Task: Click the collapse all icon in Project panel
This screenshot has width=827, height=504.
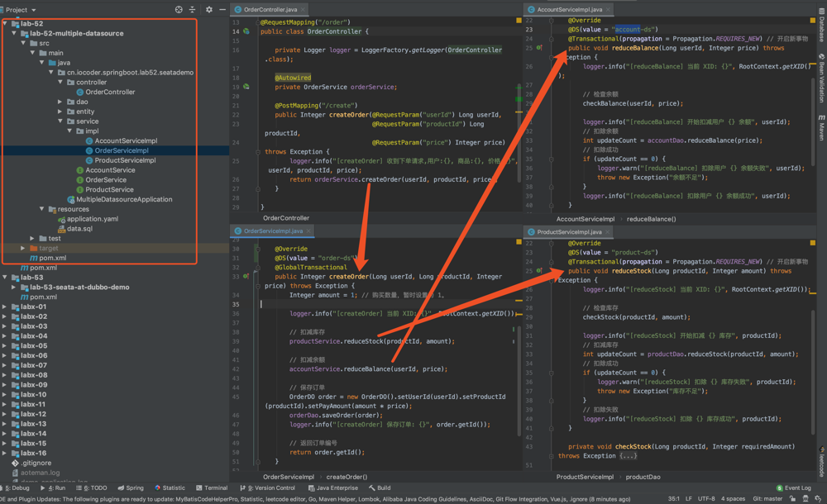Action: coord(193,10)
